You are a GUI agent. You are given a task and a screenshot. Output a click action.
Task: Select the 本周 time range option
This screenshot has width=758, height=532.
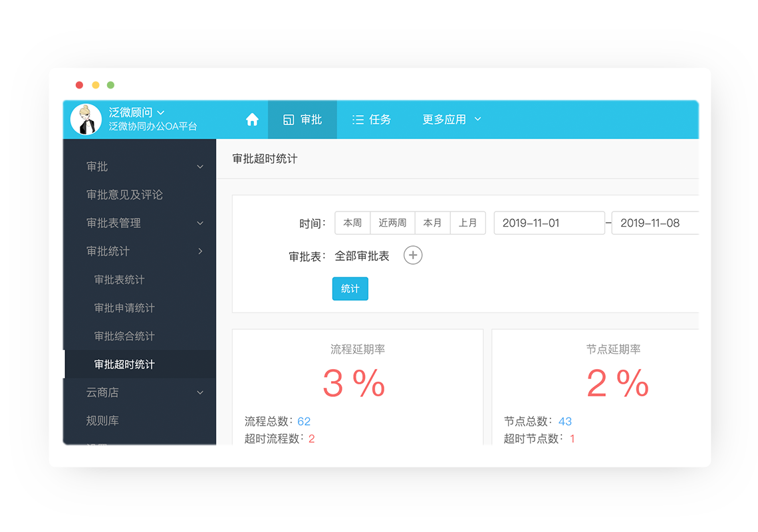coord(352,223)
